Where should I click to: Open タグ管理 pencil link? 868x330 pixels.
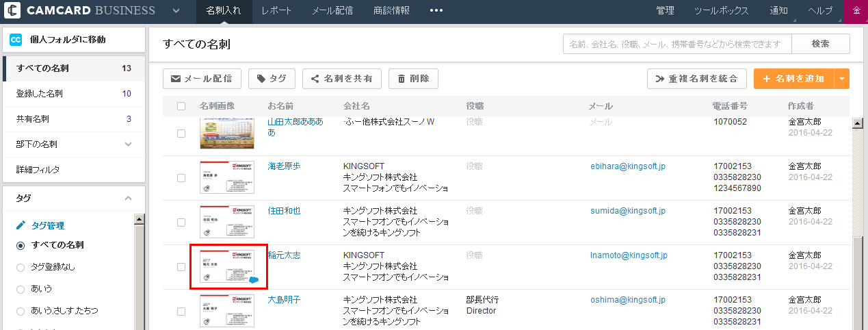[x=41, y=225]
